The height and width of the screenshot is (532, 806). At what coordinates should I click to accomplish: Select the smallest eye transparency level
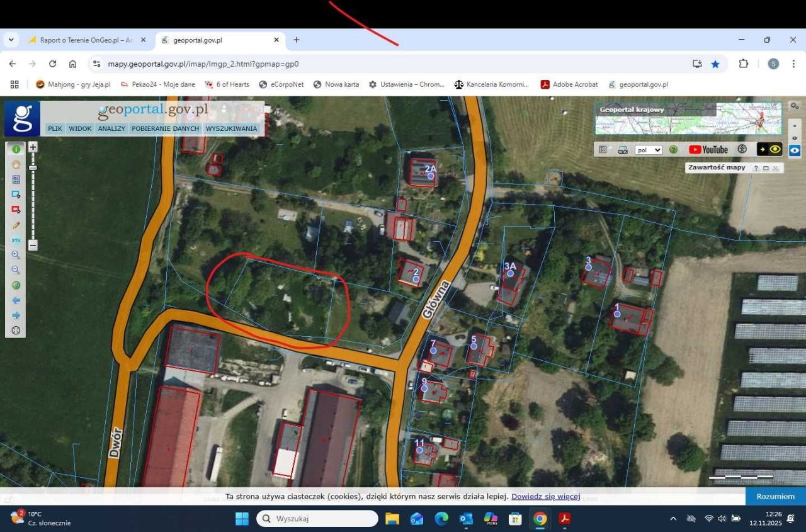click(x=795, y=126)
